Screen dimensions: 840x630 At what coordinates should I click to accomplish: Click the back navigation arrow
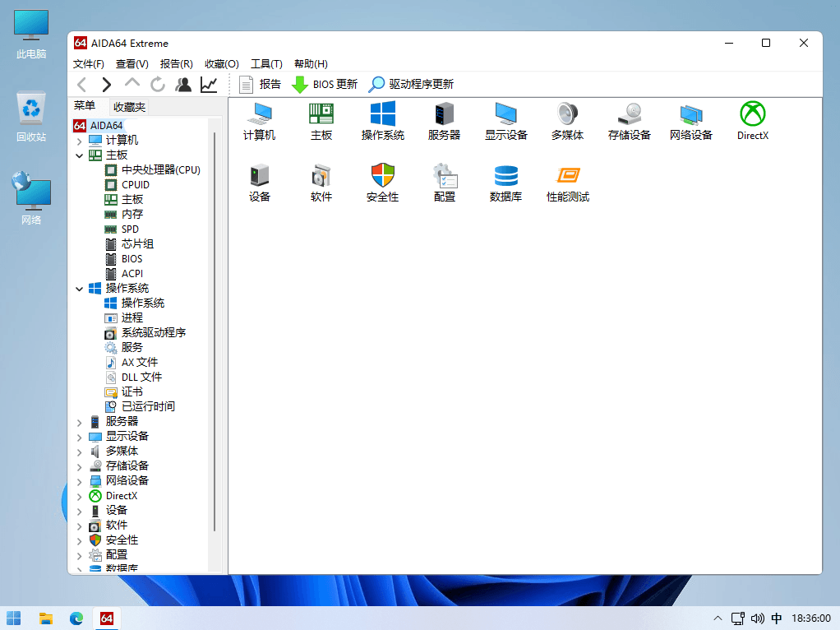[x=82, y=84]
